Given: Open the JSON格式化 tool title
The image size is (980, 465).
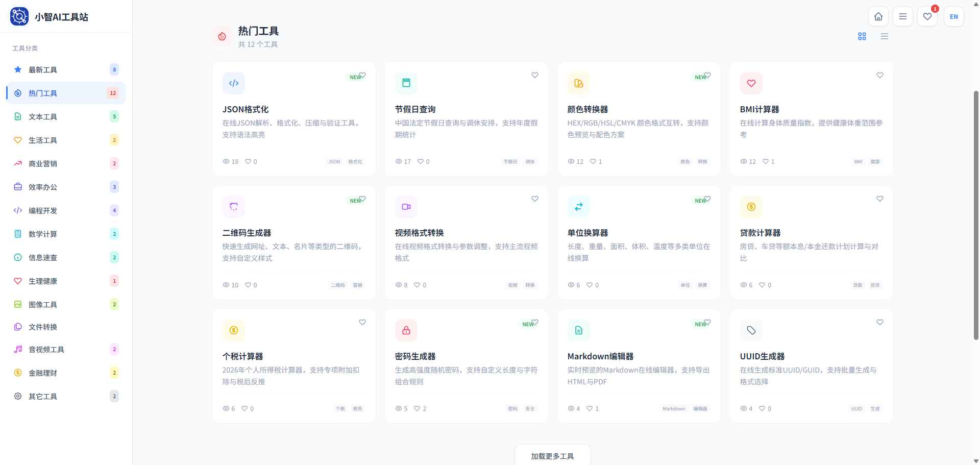Looking at the screenshot, I should (246, 109).
